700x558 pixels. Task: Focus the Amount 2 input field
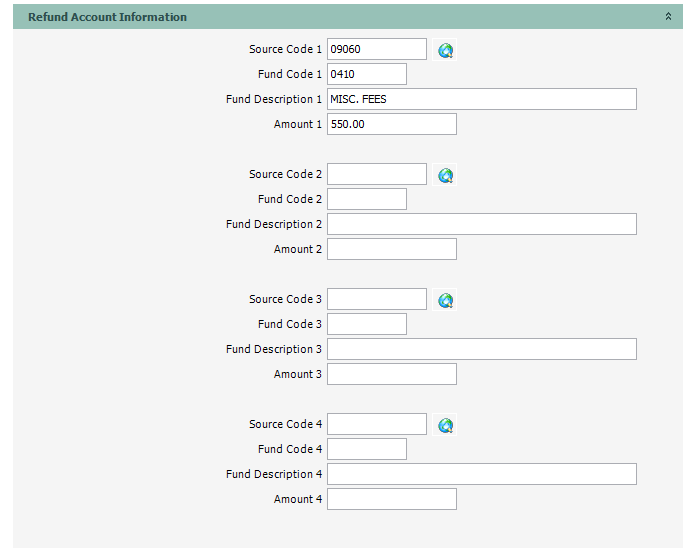coord(391,249)
